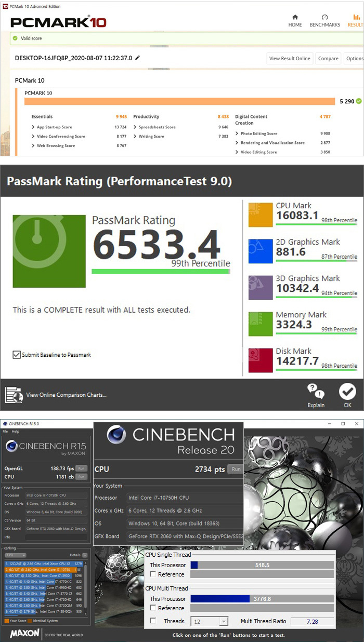Click the Cinebench R15 title bar icon
364x644 pixels.
pos(4,424)
